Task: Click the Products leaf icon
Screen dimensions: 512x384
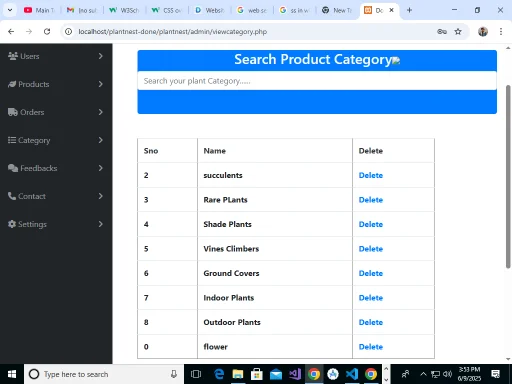Action: point(12,84)
